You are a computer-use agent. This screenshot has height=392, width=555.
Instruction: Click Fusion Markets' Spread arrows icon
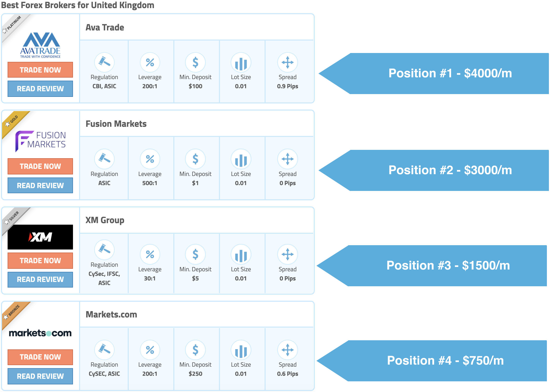pos(287,159)
